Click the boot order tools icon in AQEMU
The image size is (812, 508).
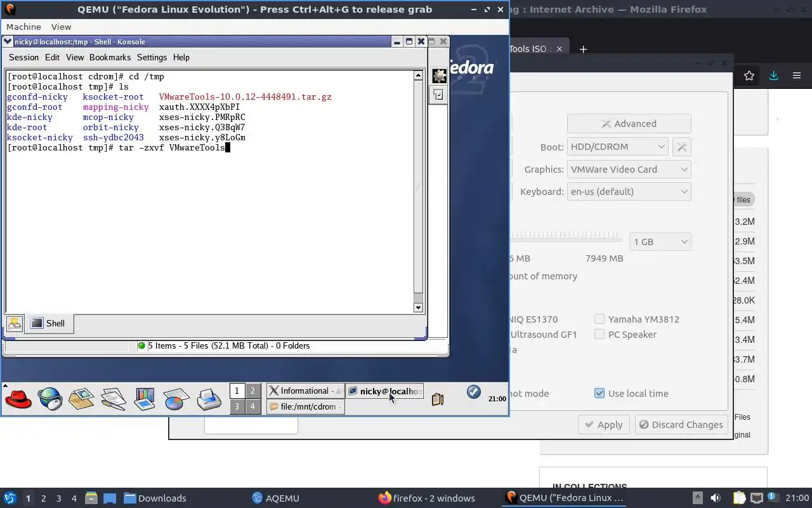coord(681,147)
